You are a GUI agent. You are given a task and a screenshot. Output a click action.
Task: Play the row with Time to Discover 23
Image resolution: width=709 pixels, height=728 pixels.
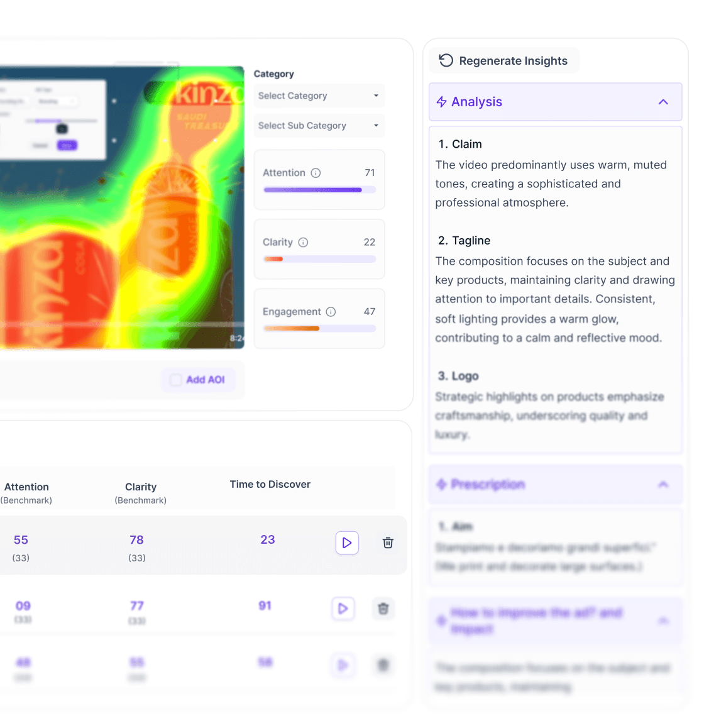(347, 543)
